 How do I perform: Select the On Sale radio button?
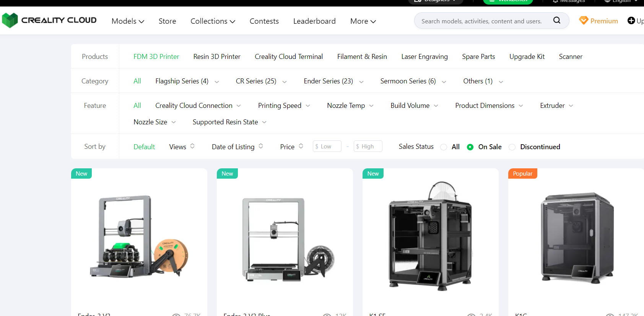point(470,147)
